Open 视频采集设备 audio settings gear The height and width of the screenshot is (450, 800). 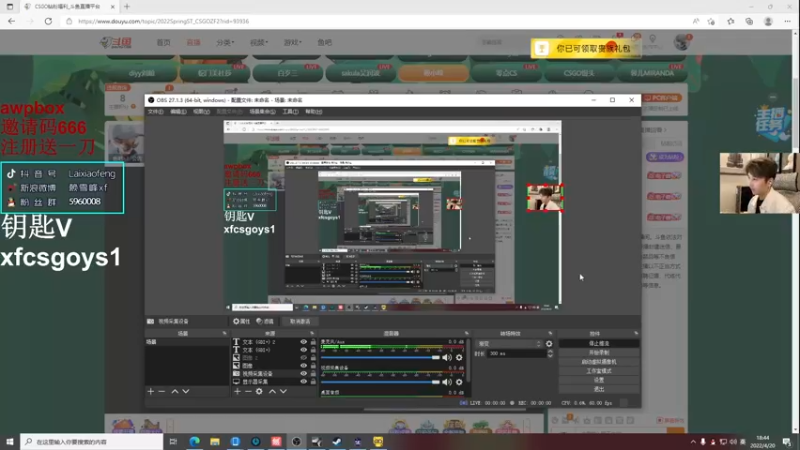(x=459, y=382)
